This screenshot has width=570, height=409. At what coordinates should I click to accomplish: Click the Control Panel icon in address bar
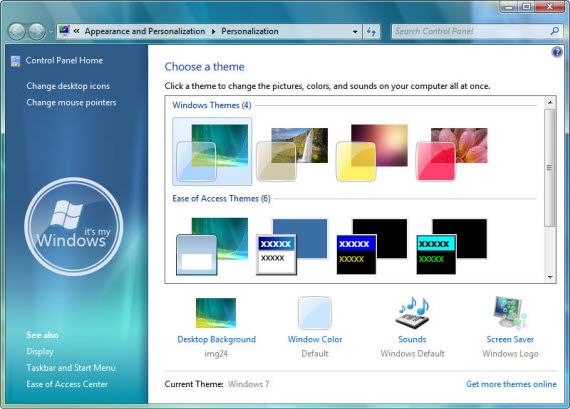[x=64, y=31]
